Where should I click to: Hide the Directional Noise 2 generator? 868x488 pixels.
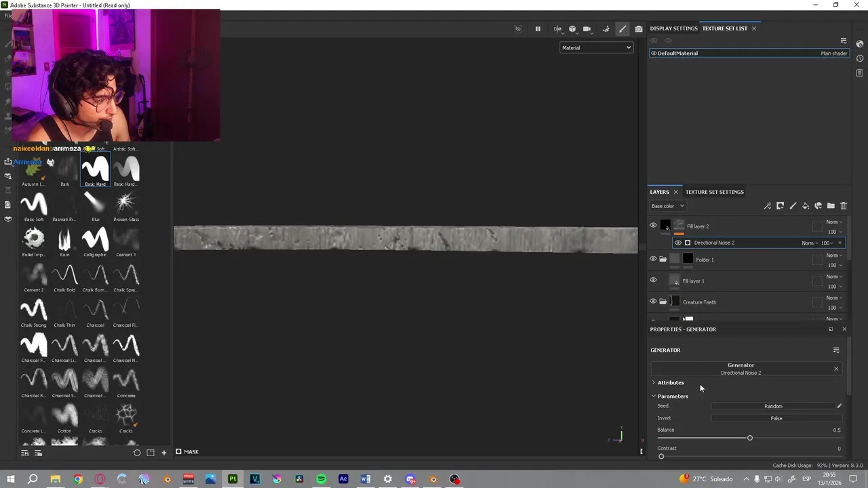click(677, 243)
